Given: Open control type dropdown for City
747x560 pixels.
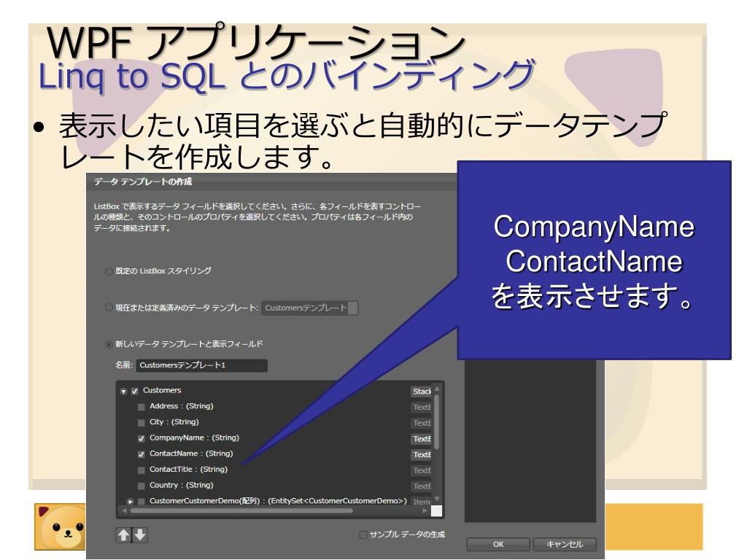Looking at the screenshot, I should (421, 423).
